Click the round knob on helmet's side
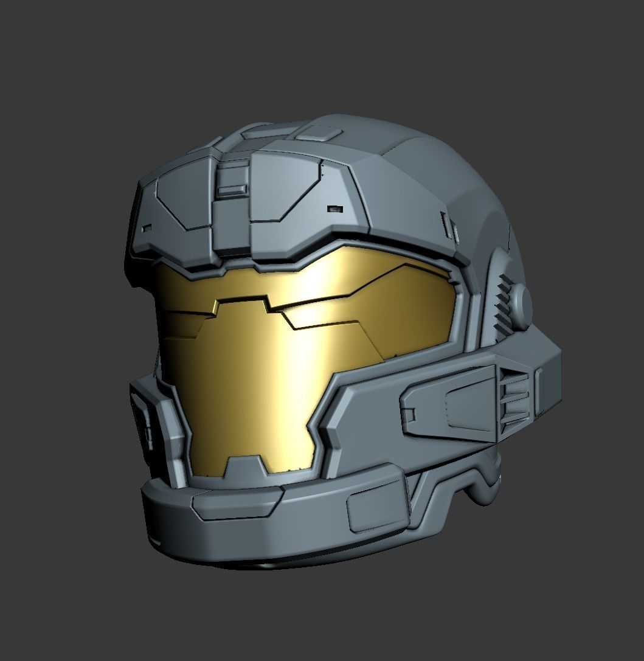The image size is (644, 661). pyautogui.click(x=521, y=306)
